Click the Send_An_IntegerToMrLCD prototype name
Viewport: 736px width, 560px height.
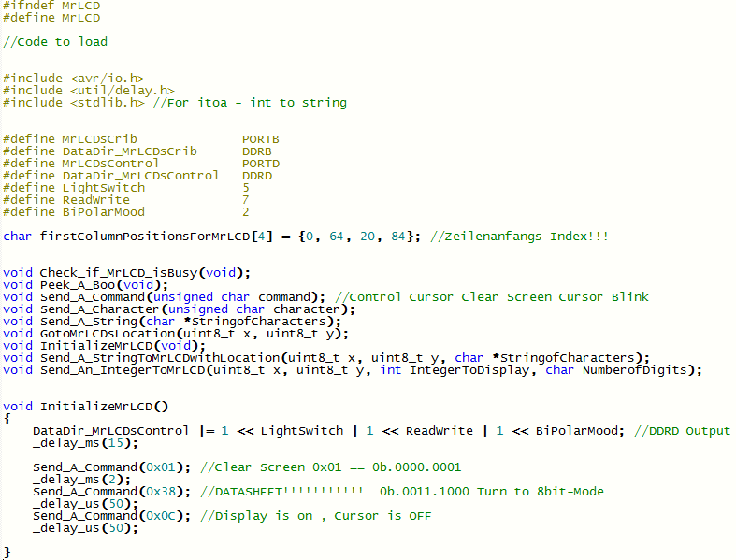tap(123, 370)
